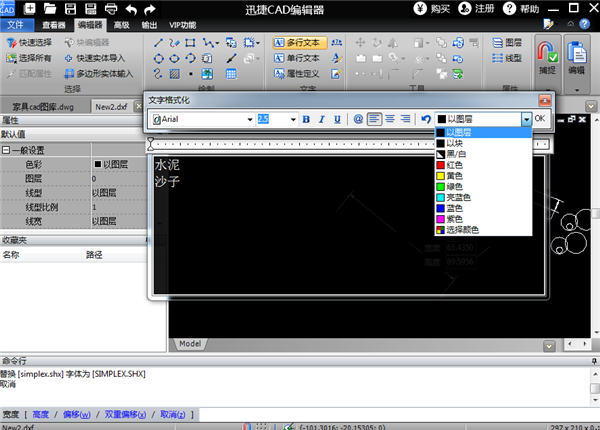Click the help question mark icon top right
The height and width of the screenshot is (430, 600).
tap(584, 24)
